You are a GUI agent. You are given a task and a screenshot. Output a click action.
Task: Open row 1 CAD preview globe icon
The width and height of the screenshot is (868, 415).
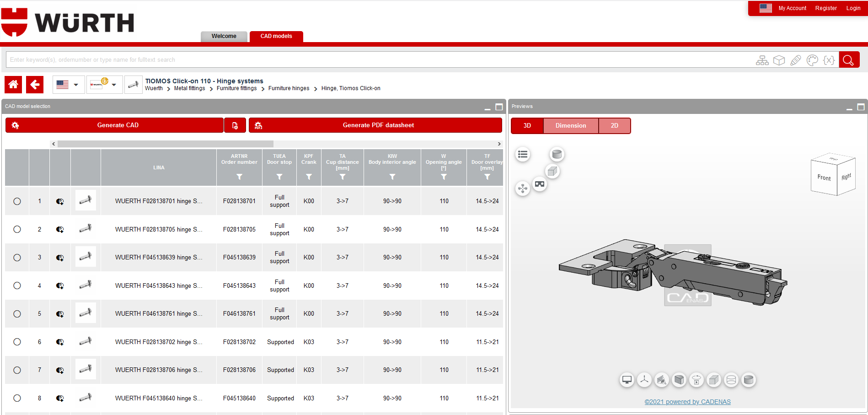[60, 201]
